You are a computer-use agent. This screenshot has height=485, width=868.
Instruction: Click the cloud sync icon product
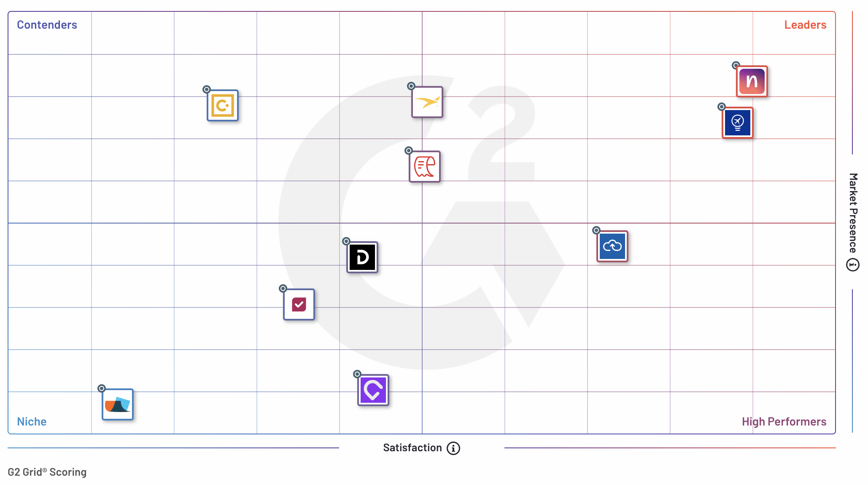click(612, 245)
